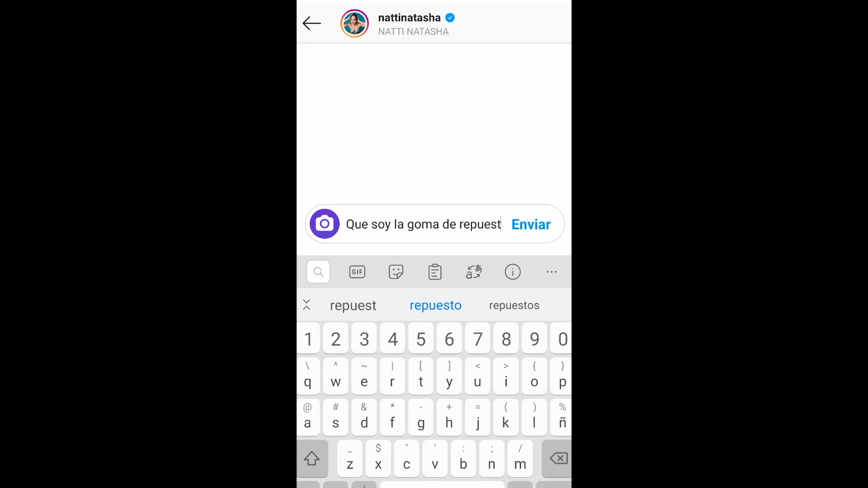Click in the message text field
Viewport: 868px width, 488px height.
coord(423,224)
